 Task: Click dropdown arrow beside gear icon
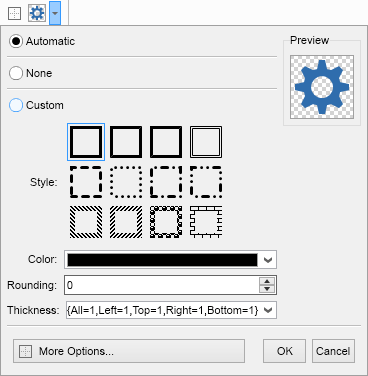click(x=55, y=13)
